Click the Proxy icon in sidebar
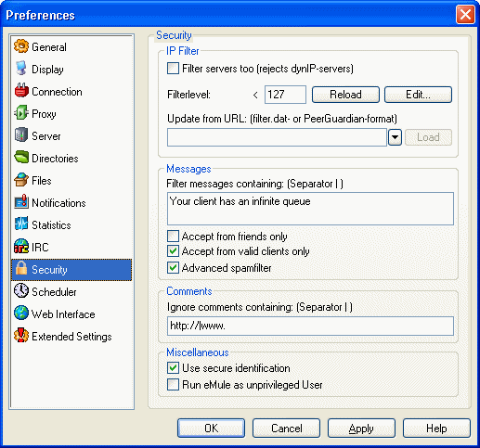Image resolution: width=480 pixels, height=448 pixels. pos(21,113)
